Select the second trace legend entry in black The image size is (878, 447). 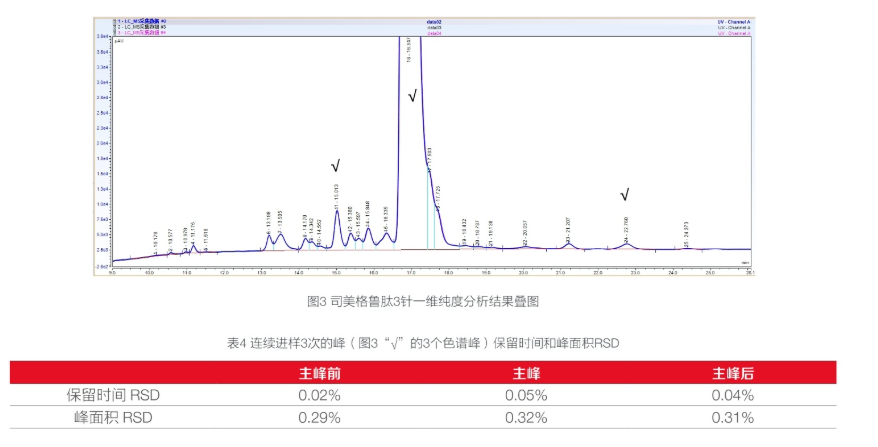[142, 27]
